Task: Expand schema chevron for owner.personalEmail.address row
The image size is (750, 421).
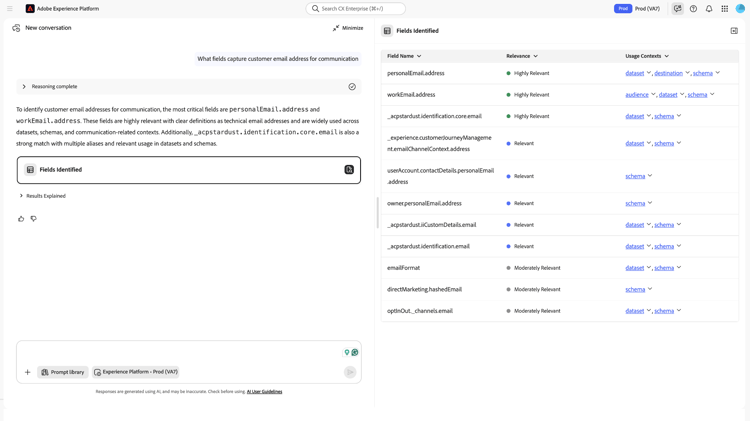Action: coord(650,203)
